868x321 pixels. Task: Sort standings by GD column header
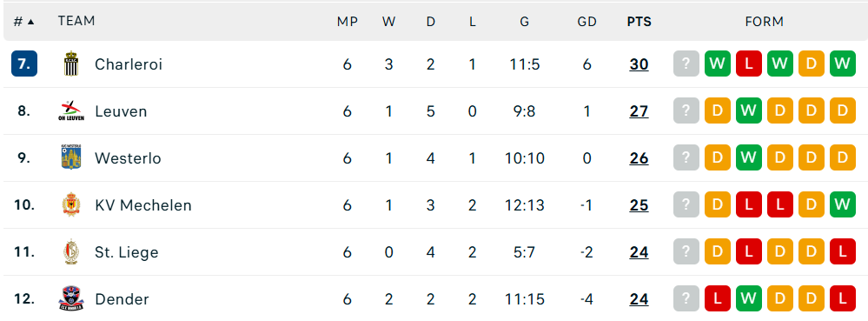[x=586, y=22]
